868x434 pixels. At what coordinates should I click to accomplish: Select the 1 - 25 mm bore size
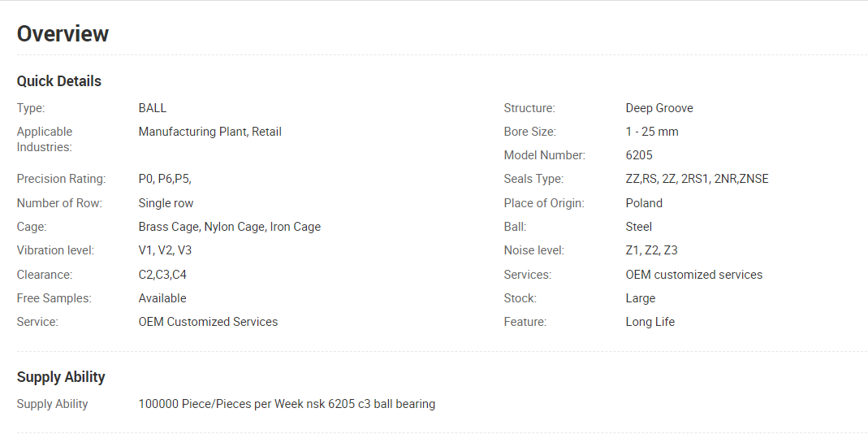tap(652, 132)
